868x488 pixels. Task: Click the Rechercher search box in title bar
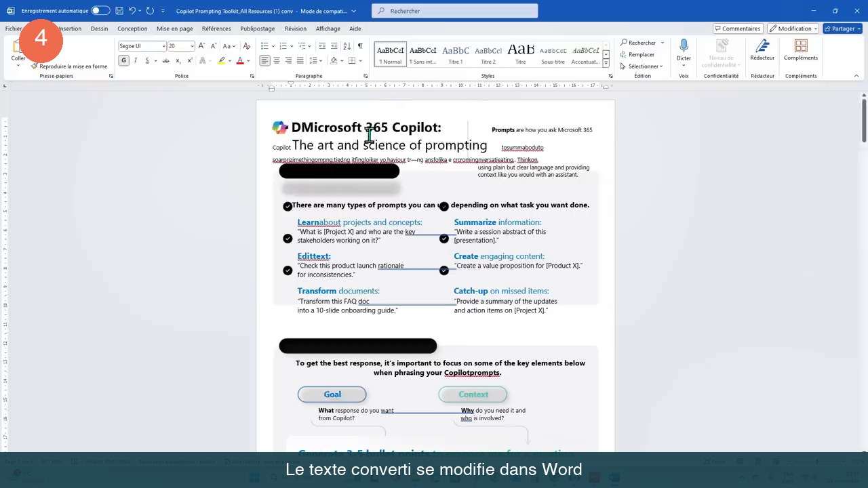[x=455, y=11]
